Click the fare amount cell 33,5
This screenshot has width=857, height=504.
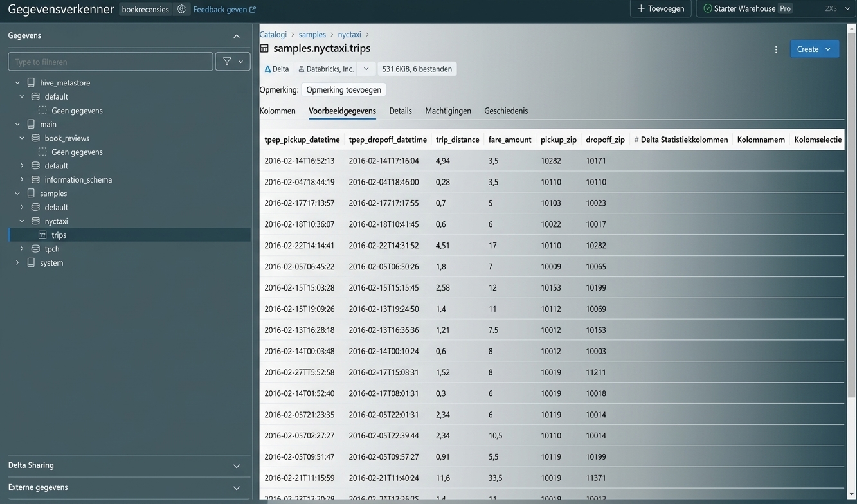[x=496, y=478]
